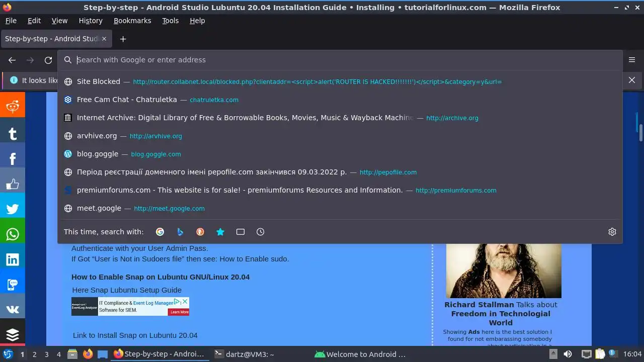Close the Step-by-step Android Studio tab
Viewport: 644px width, 362px height.
(104, 39)
